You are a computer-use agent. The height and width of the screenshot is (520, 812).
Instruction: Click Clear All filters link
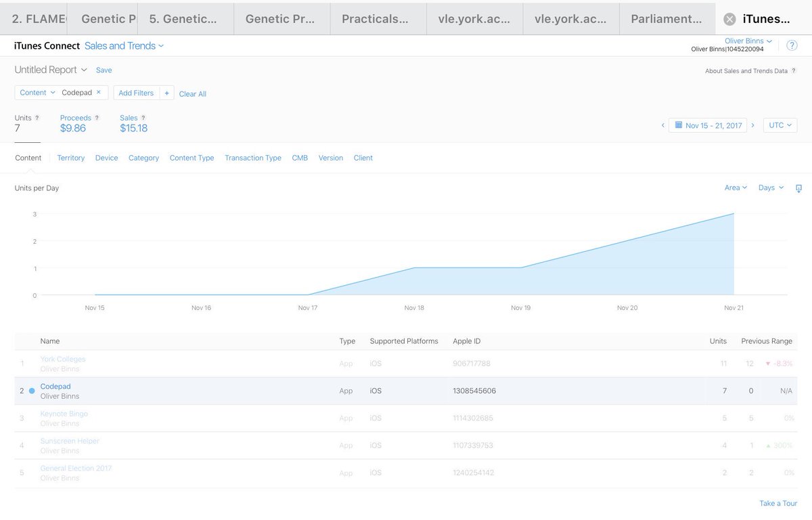(x=193, y=94)
